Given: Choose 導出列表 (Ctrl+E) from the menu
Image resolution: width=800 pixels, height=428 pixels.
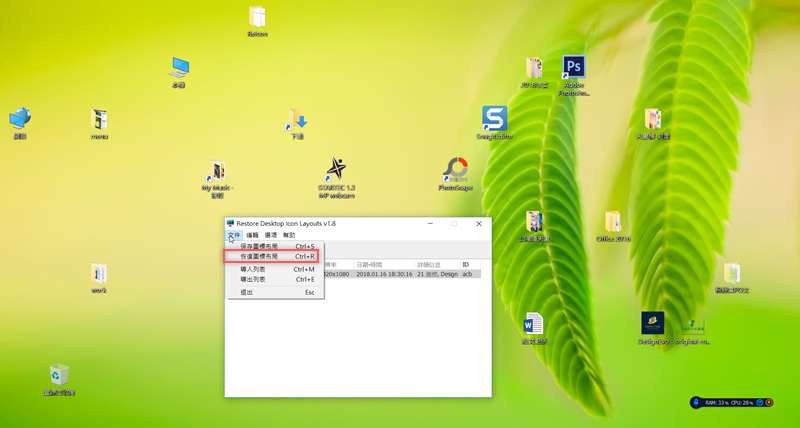Looking at the screenshot, I should (x=275, y=280).
